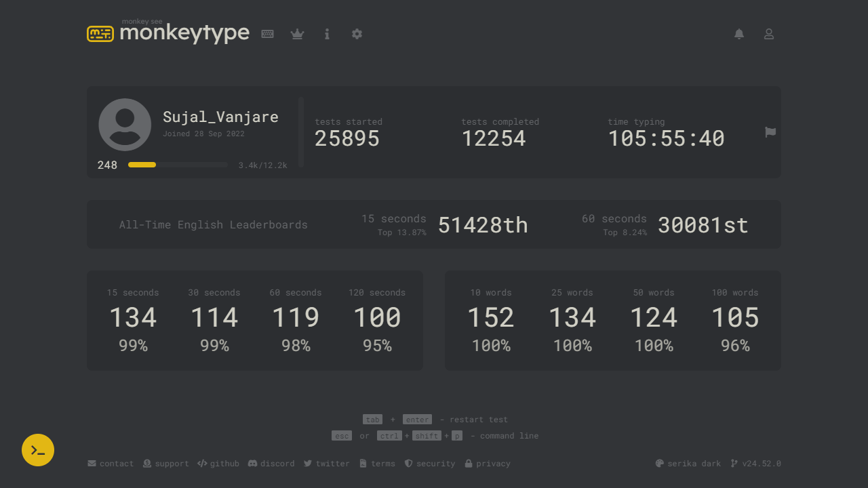868x488 pixels.
Task: Click the 10 words personal best 152
Action: click(491, 317)
